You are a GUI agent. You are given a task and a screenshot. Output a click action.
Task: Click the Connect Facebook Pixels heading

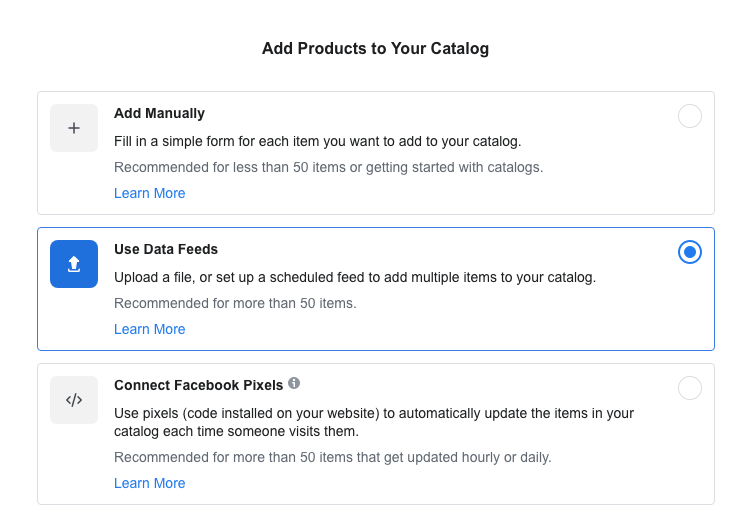pos(198,385)
